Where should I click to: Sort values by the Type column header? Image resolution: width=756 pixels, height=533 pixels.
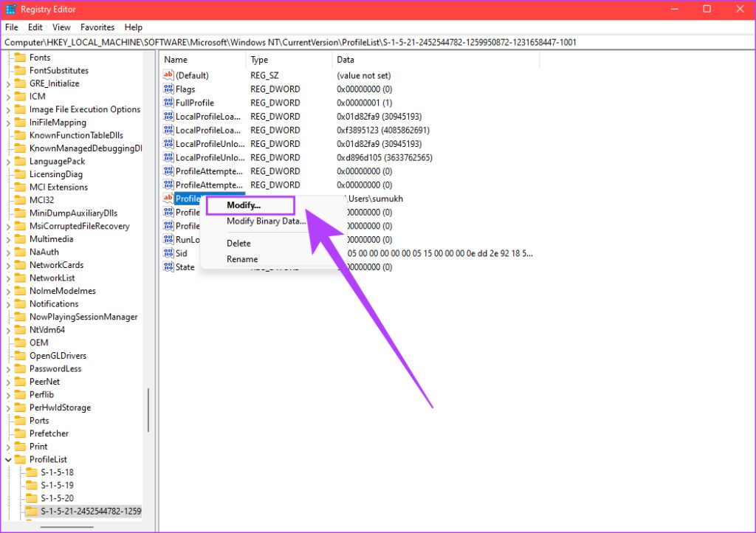point(289,60)
